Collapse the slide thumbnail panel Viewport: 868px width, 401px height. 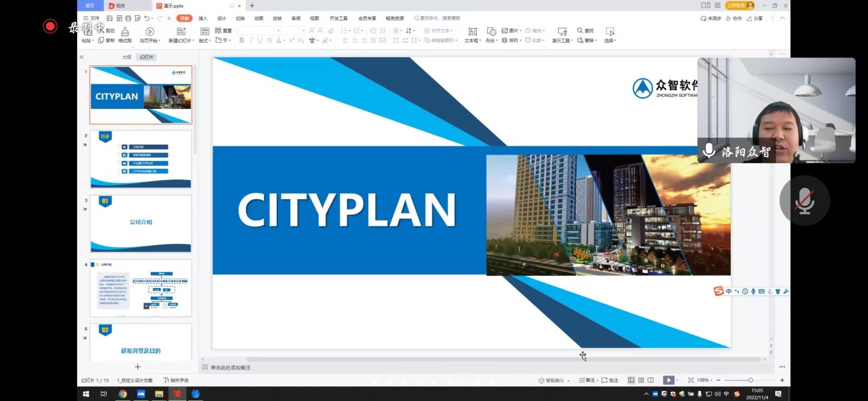click(81, 57)
